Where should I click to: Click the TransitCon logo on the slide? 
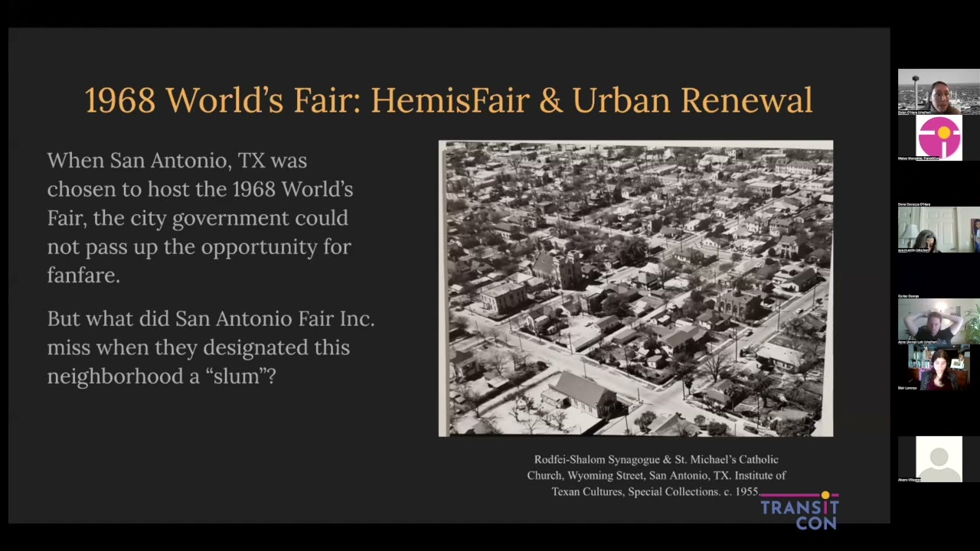tap(800, 511)
